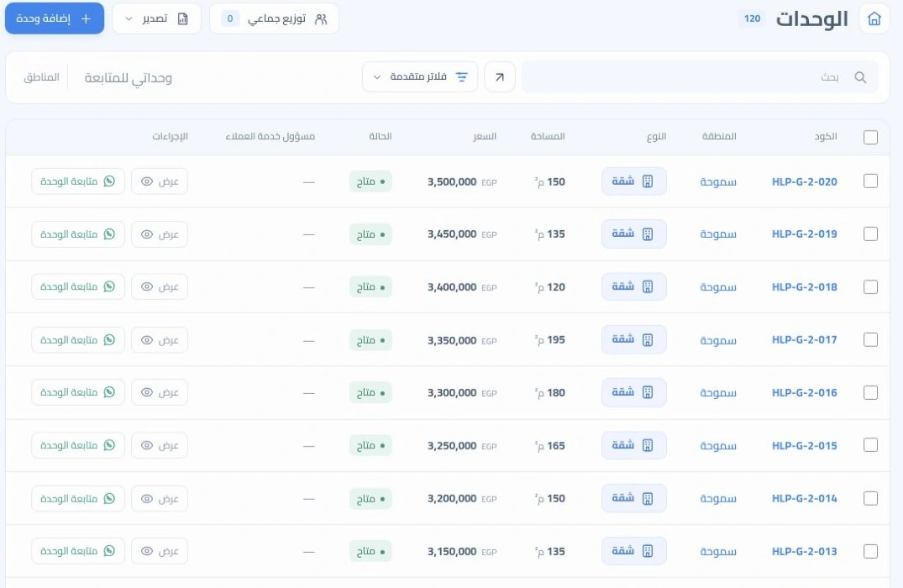Viewport: 903px width, 588px height.
Task: Open unit code link HLP-G-2-020
Action: [804, 182]
